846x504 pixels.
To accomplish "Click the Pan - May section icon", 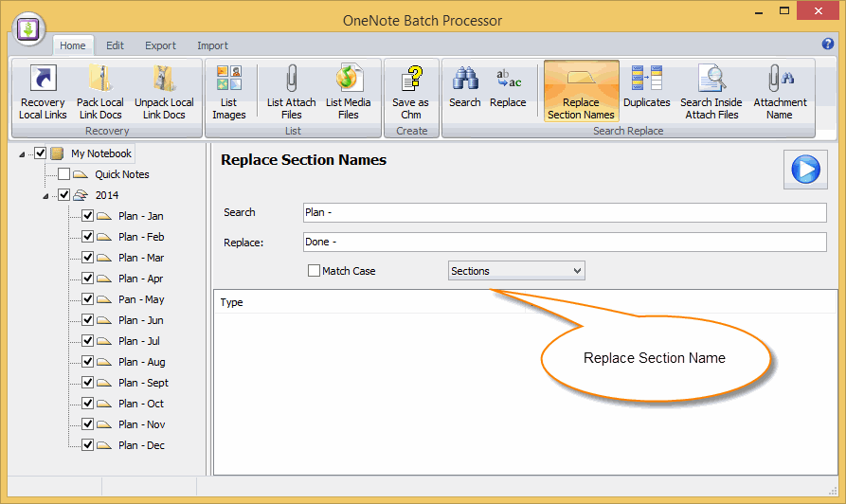I will (104, 299).
